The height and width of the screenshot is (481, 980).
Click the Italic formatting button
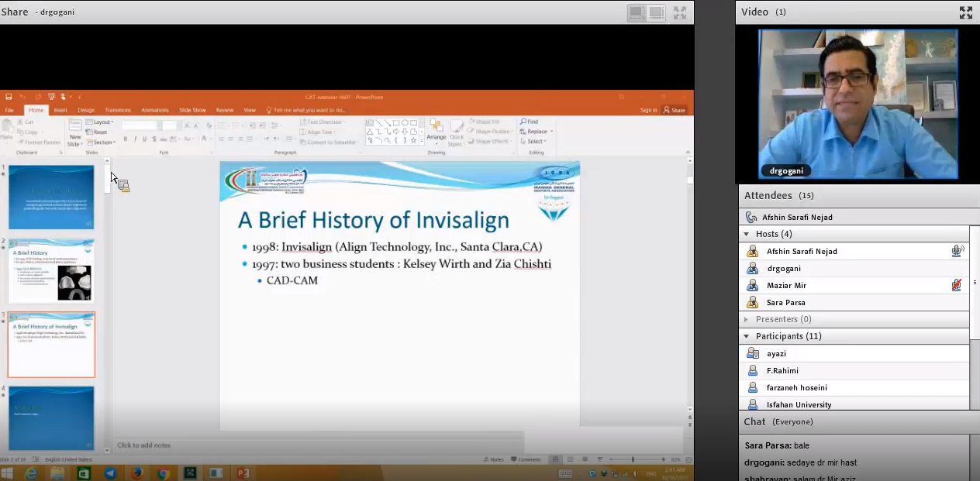click(135, 139)
